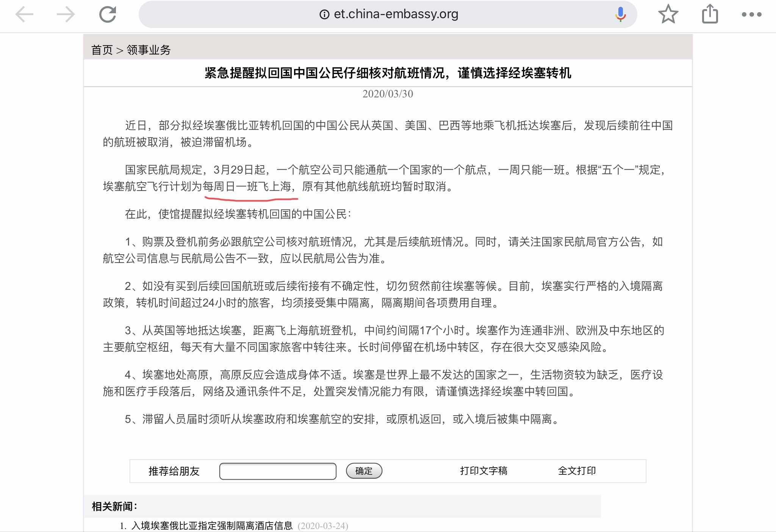This screenshot has height=532, width=776.
Task: Open related news 入境埃塞俄比亚指定强制隔离酒店信息
Action: point(212,526)
